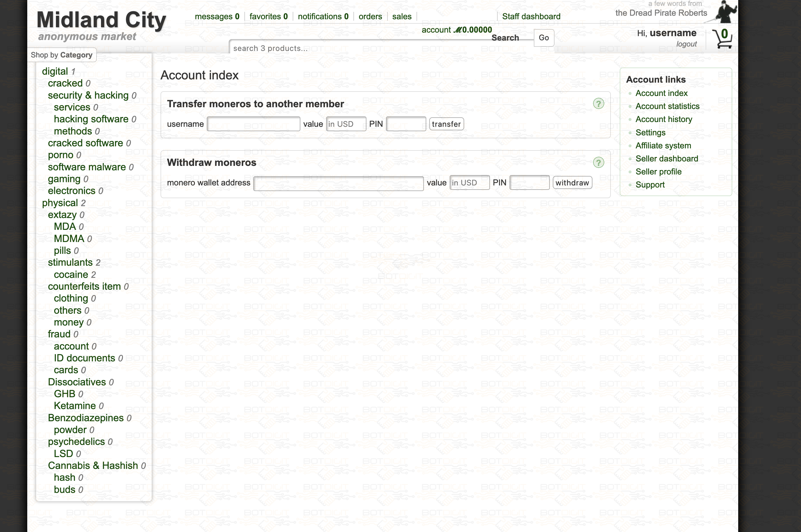Open Seller dashboard link
The height and width of the screenshot is (532, 801).
tap(667, 158)
